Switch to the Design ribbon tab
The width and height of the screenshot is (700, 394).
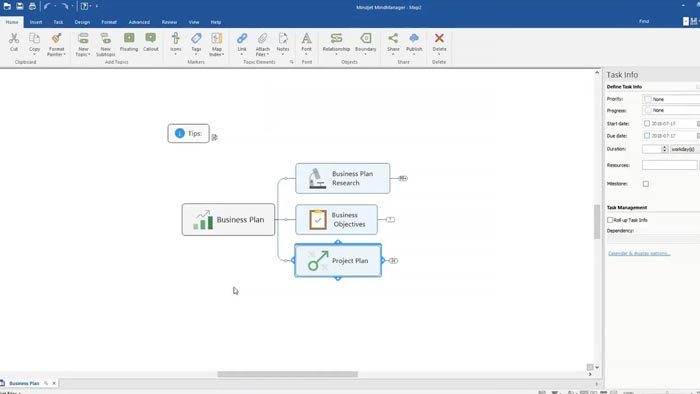pyautogui.click(x=82, y=22)
